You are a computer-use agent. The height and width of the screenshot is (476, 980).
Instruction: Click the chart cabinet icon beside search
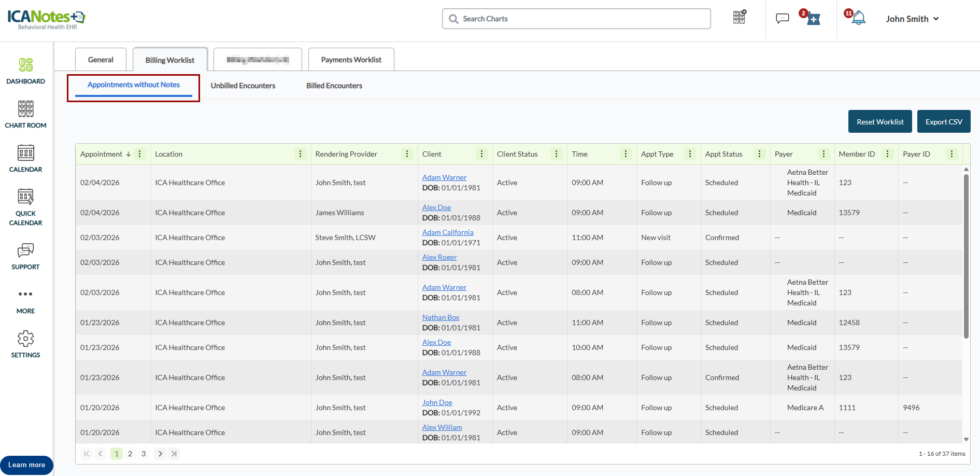(740, 18)
